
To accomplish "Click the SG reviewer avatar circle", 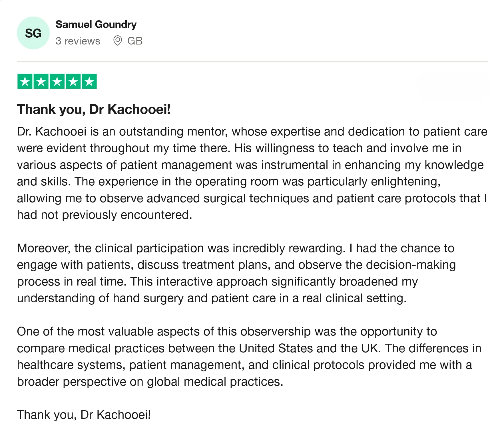I will tap(33, 33).
